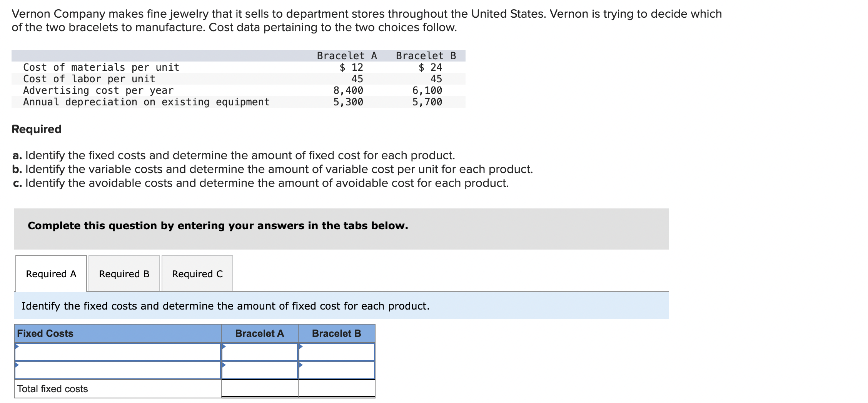
Task: Click the Total fixed costs cell under Bracelet A
Action: [x=259, y=389]
